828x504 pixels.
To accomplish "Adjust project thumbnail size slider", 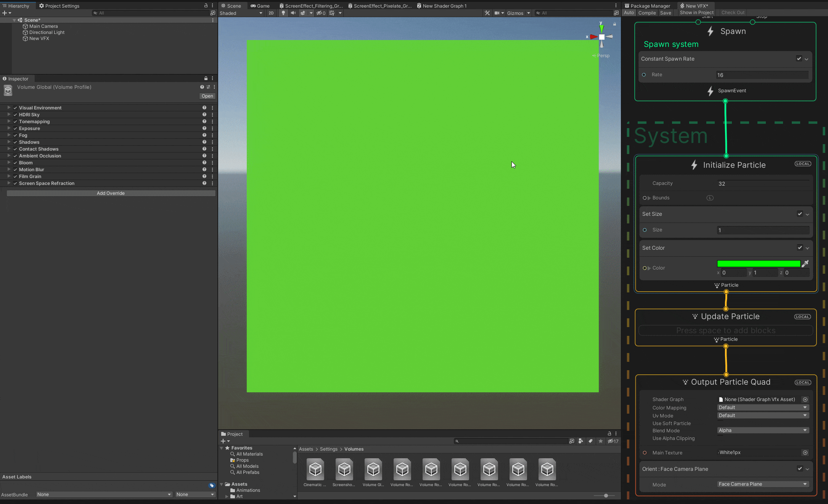I will pos(606,496).
